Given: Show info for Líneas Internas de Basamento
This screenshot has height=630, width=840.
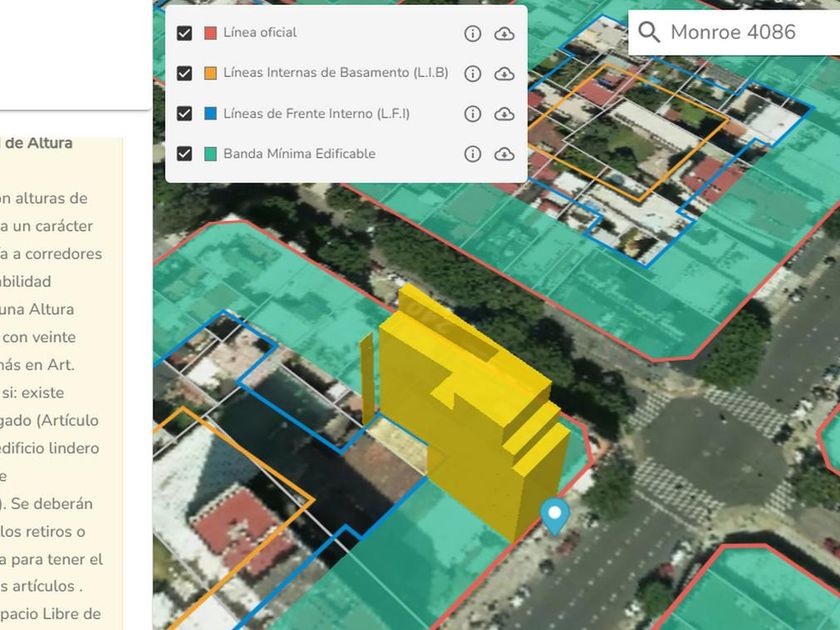Looking at the screenshot, I should (473, 73).
